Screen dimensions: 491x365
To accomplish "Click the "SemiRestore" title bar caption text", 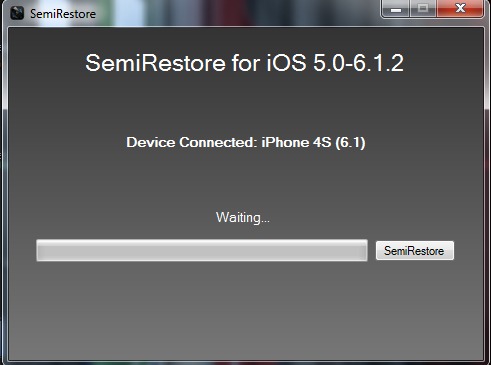I will tap(63, 14).
